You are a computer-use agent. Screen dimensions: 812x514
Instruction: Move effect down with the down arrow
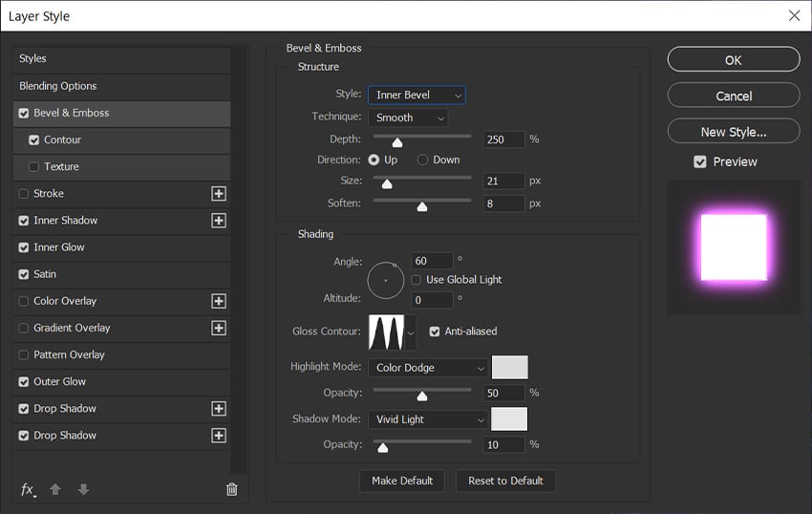click(x=83, y=489)
